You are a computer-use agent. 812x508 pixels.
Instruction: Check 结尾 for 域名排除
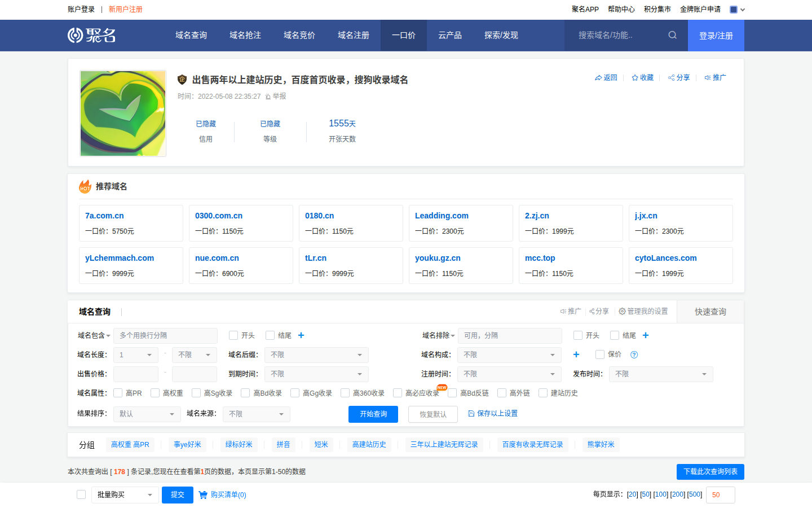pyautogui.click(x=615, y=335)
